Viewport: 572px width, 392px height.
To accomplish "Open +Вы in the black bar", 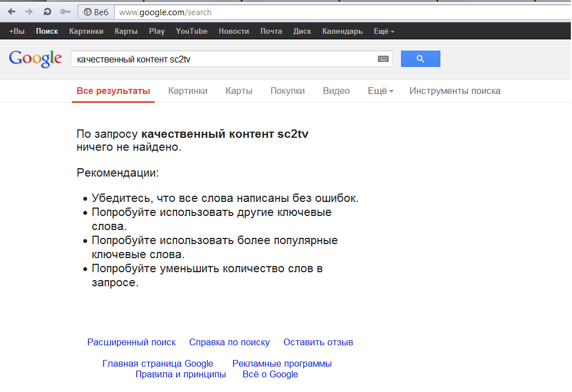I will [x=17, y=31].
